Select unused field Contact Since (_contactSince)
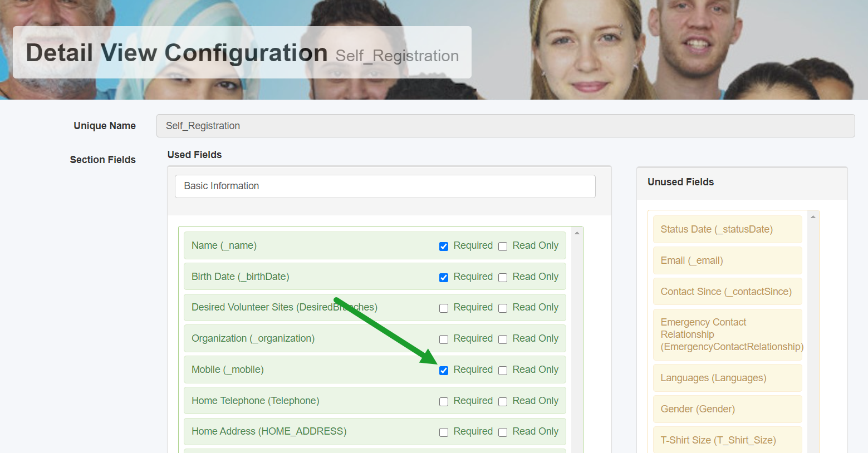This screenshot has height=453, width=868. click(x=728, y=292)
